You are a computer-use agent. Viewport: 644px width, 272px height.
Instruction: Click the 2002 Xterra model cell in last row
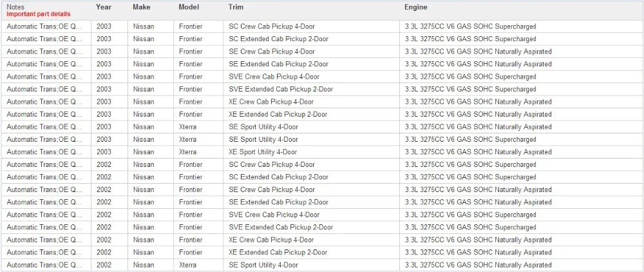click(199, 265)
